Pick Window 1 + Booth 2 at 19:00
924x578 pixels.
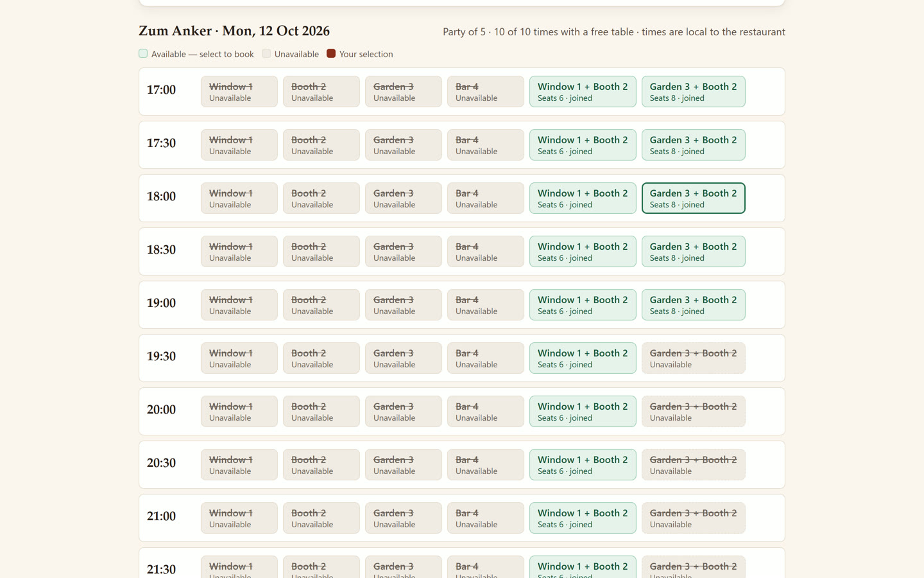(583, 305)
